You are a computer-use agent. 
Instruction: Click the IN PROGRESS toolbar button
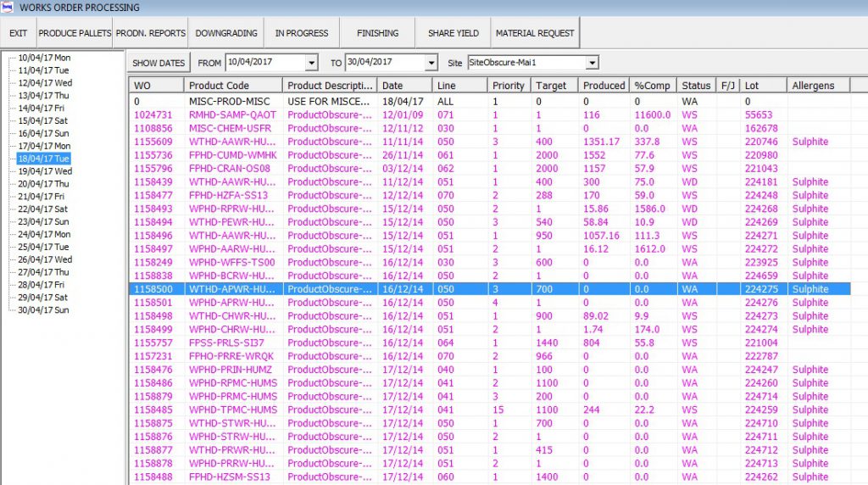[301, 33]
